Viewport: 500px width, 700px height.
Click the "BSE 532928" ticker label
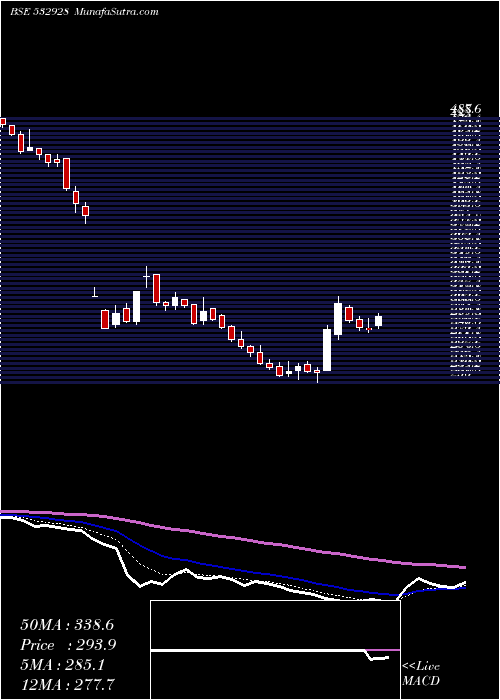point(39,12)
